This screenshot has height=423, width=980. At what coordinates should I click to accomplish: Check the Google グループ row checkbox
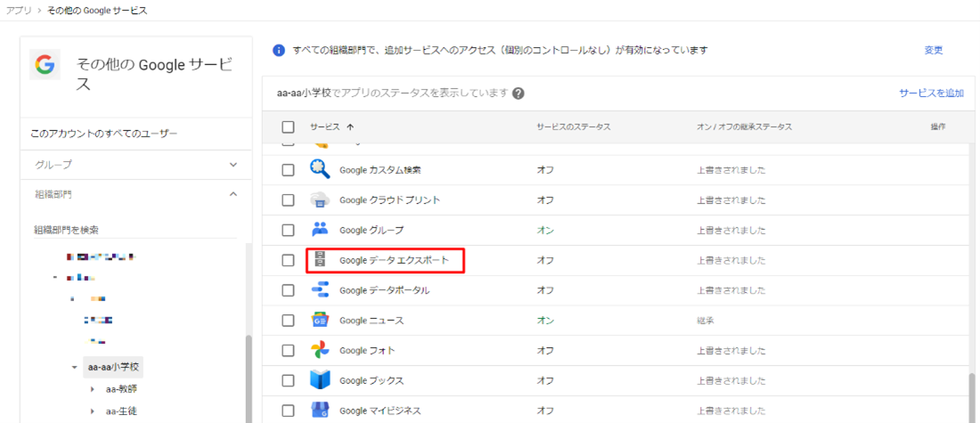(288, 230)
